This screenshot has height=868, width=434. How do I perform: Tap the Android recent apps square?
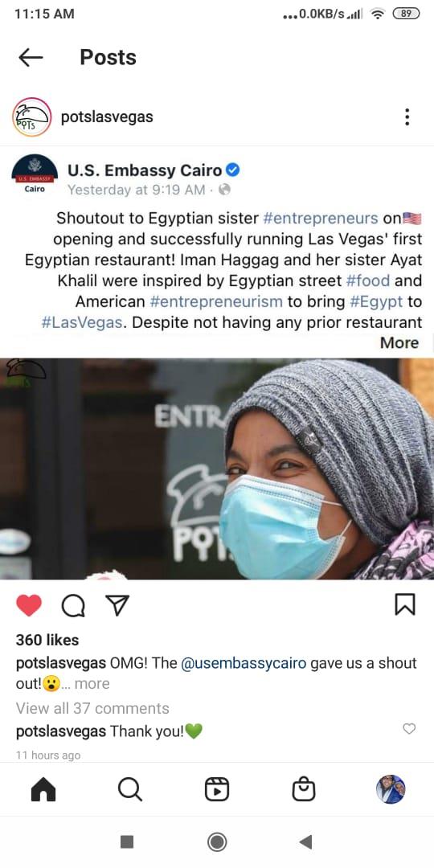(x=127, y=842)
